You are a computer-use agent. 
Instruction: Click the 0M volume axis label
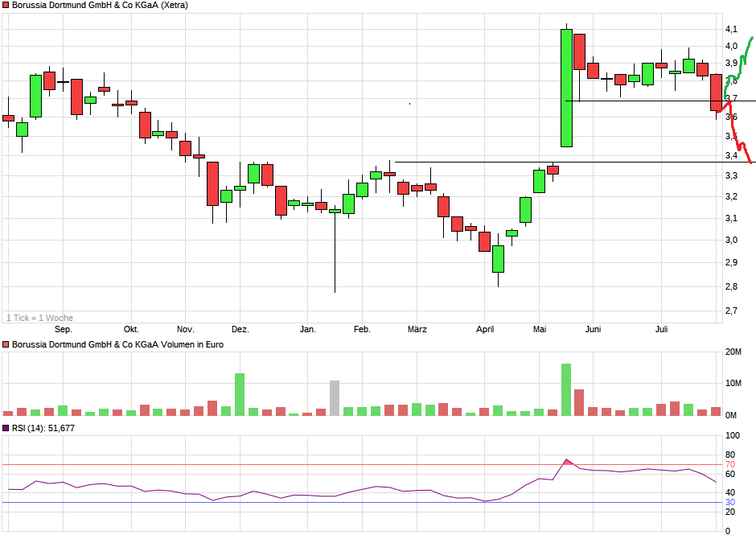click(731, 415)
